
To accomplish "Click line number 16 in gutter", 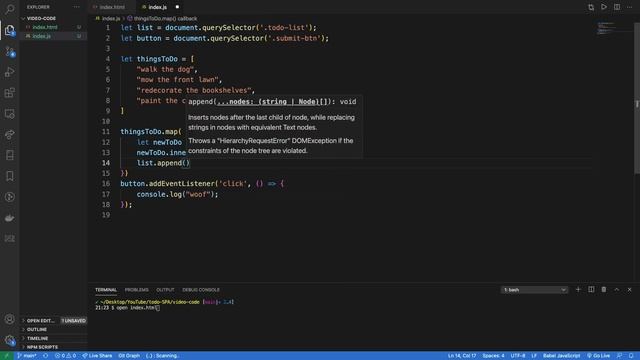I will 106,184.
